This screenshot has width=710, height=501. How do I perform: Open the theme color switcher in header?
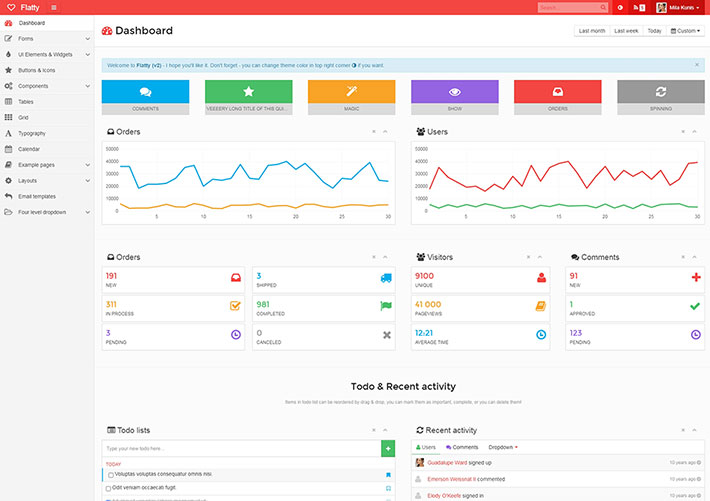point(620,7)
